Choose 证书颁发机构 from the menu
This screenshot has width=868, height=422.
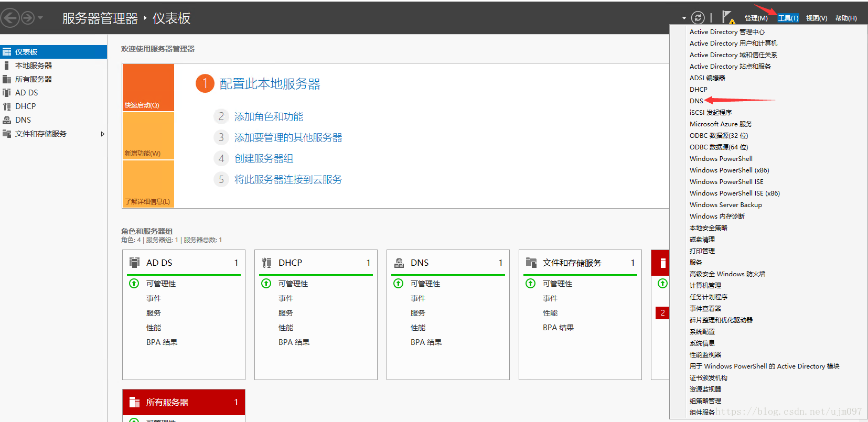pos(708,378)
